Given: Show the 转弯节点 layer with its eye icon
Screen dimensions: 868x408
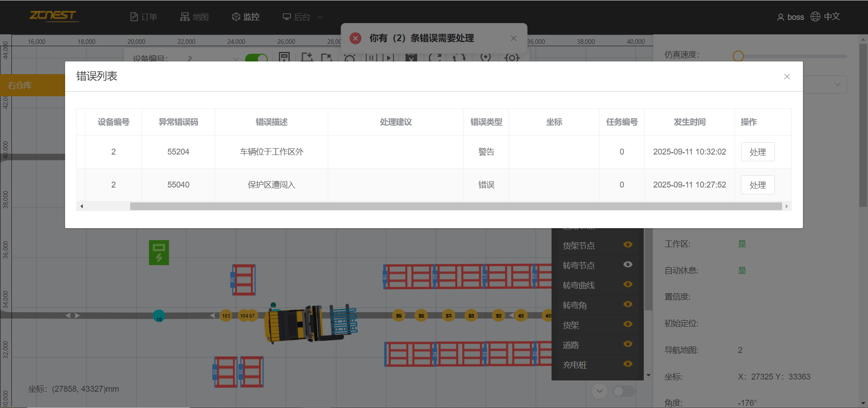Looking at the screenshot, I should [x=627, y=264].
